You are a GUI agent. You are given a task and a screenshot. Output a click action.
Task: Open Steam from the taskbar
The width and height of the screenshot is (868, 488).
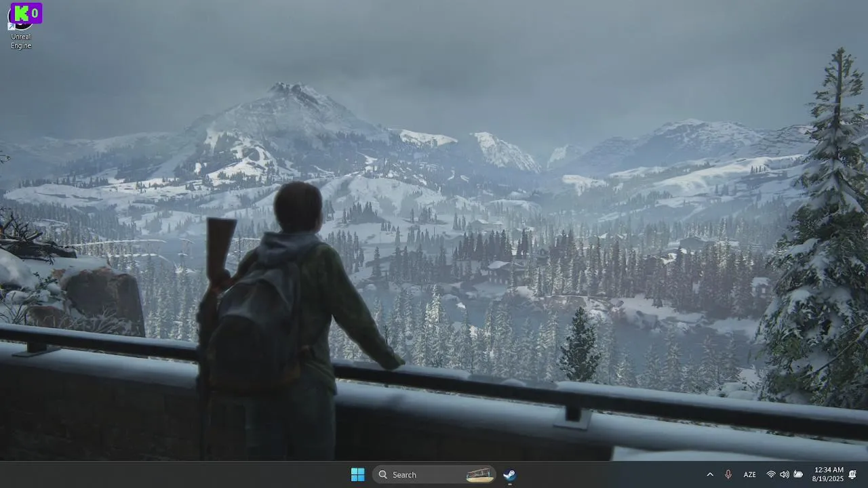(x=510, y=474)
